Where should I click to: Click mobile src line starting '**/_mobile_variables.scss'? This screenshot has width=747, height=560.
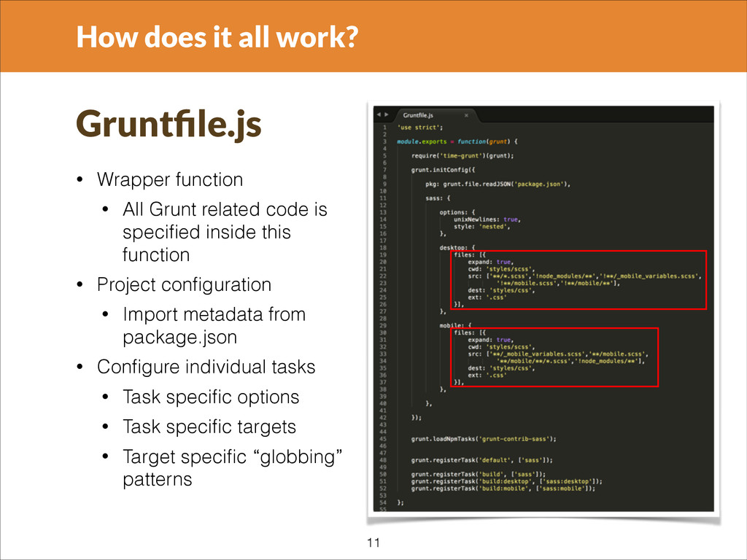(558, 354)
